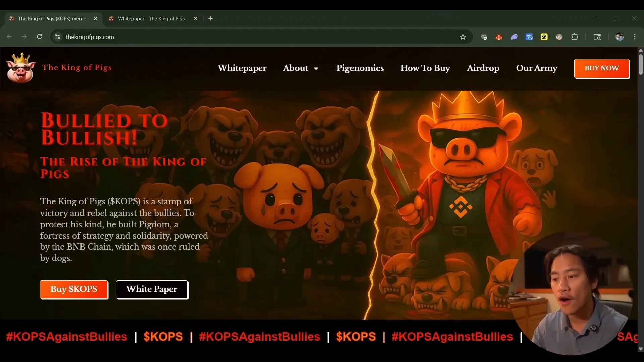Open the tab search side panel icon
The image size is (644, 362).
click(597, 37)
